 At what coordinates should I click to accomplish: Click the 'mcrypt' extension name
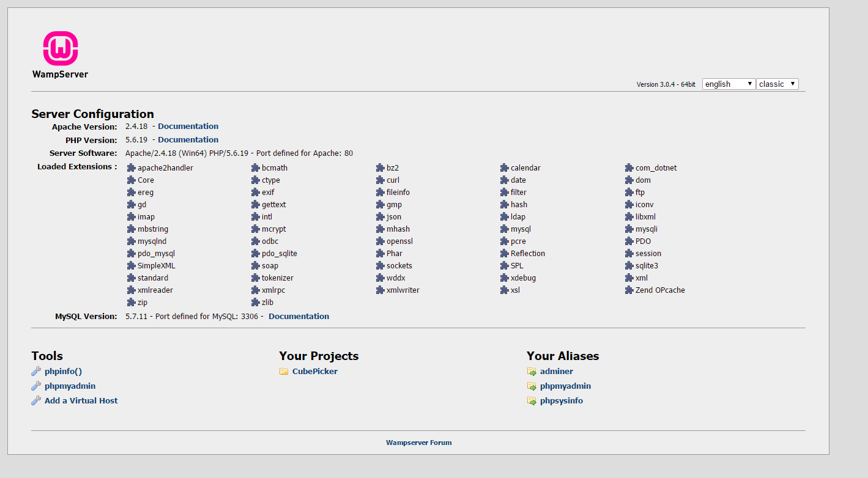274,229
